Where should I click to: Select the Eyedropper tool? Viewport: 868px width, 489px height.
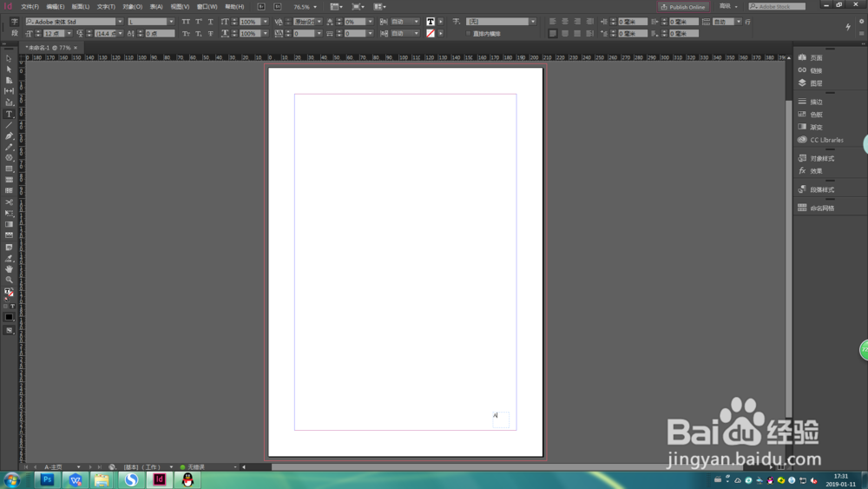coord(9,258)
